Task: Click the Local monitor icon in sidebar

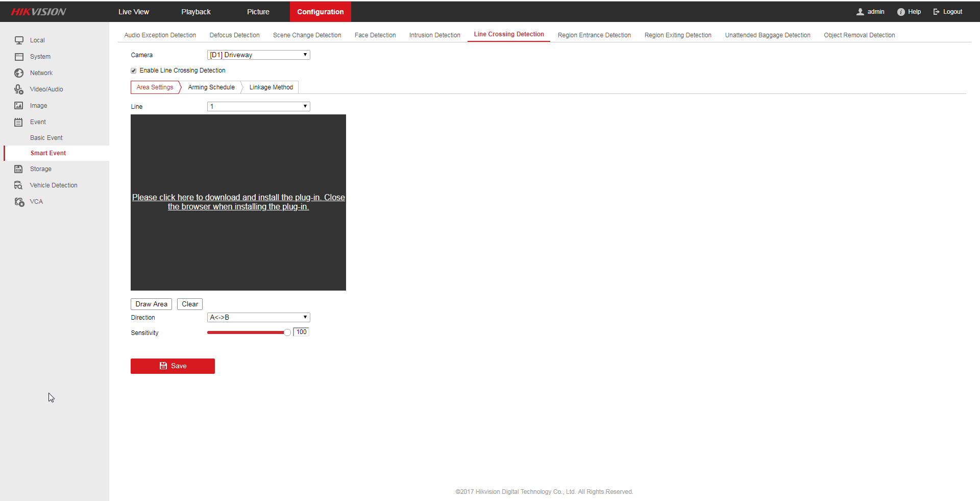Action: click(19, 40)
